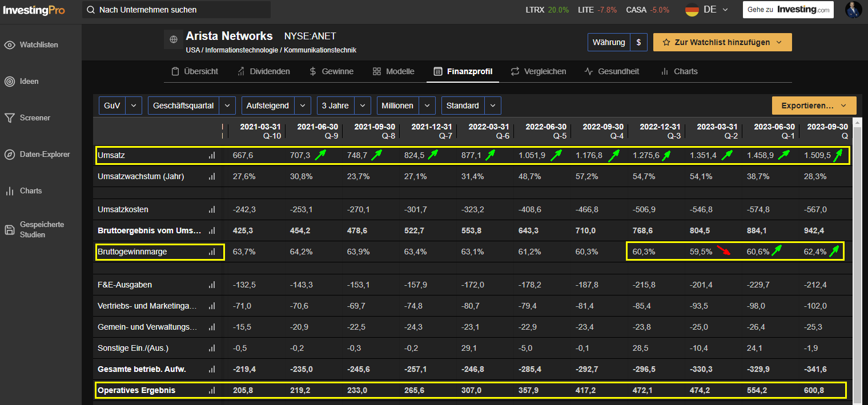Click the company search input field
This screenshot has width=868, height=405.
(x=176, y=10)
